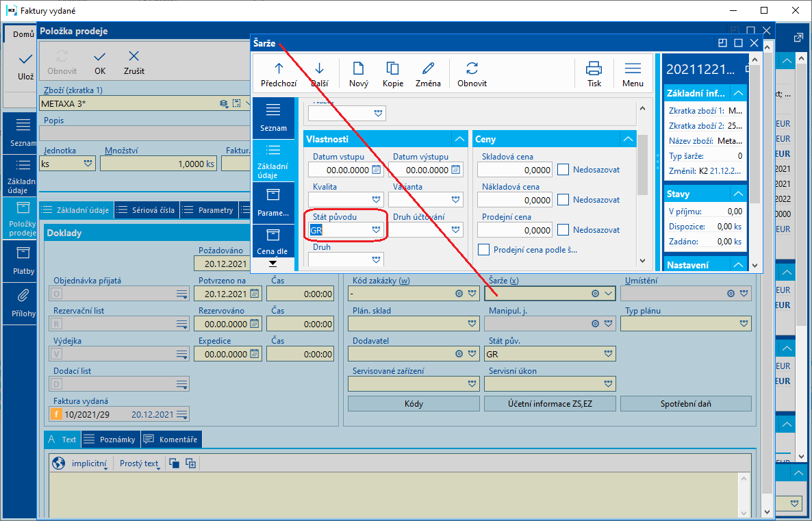Click gear icon in Umístění field

731,294
